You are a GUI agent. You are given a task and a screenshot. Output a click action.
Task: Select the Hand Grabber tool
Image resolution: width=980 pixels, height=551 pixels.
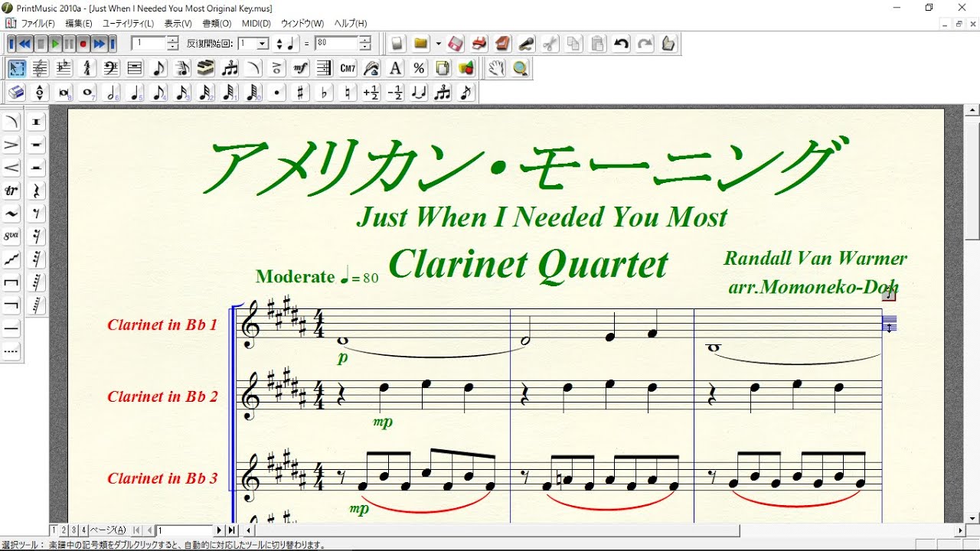[x=496, y=68]
